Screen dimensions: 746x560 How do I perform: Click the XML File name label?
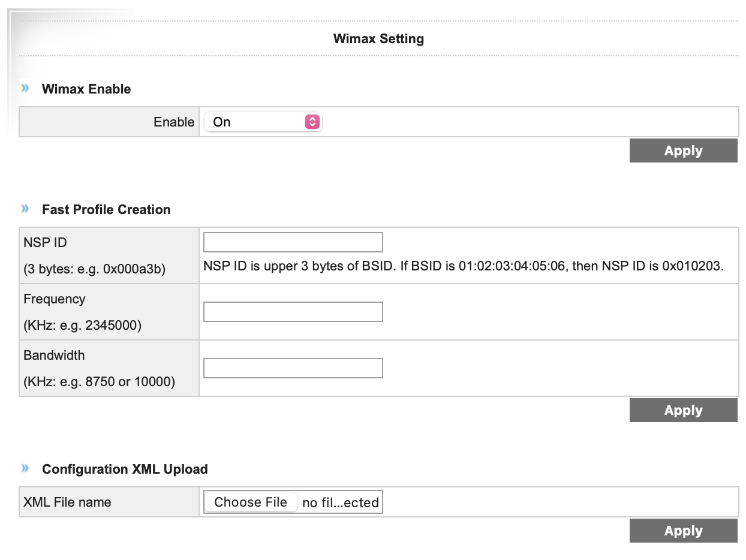coord(67,502)
